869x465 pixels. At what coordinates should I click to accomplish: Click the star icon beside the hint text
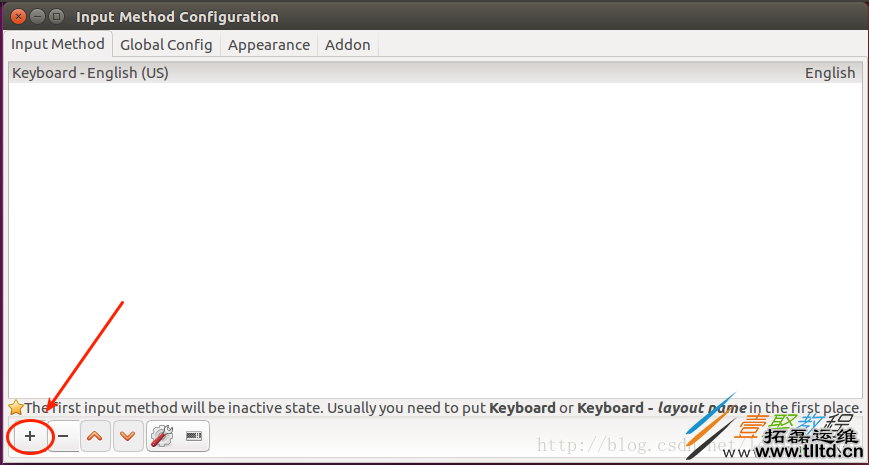16,408
